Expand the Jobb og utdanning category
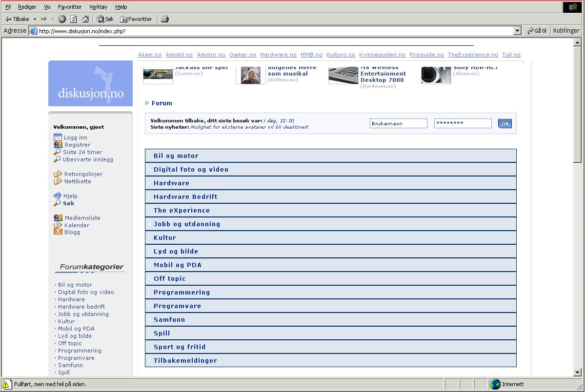Viewport: 585px width, 392px height. (x=330, y=224)
